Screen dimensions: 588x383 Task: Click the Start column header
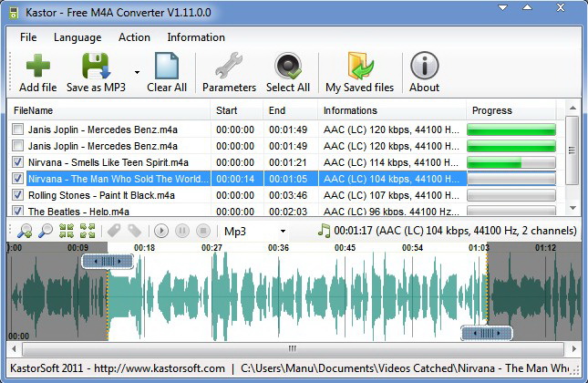[x=237, y=110]
